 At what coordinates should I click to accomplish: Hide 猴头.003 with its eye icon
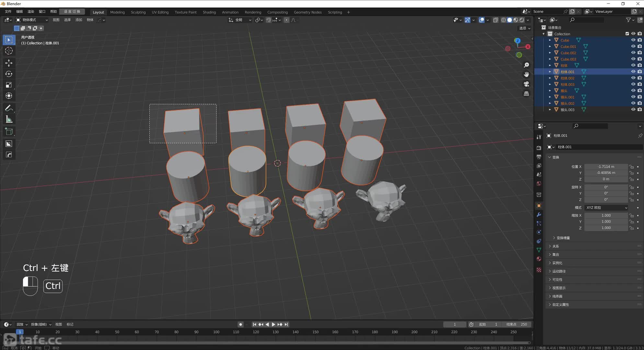click(x=633, y=110)
